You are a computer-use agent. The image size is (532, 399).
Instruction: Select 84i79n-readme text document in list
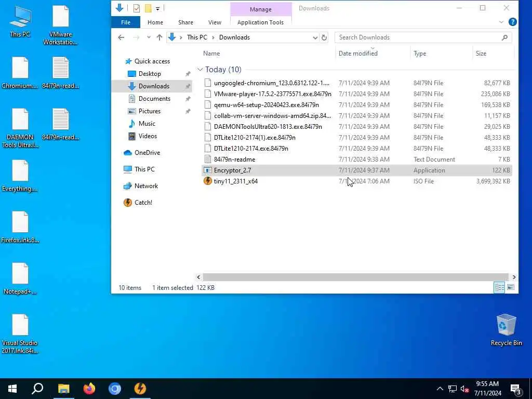click(x=356, y=159)
